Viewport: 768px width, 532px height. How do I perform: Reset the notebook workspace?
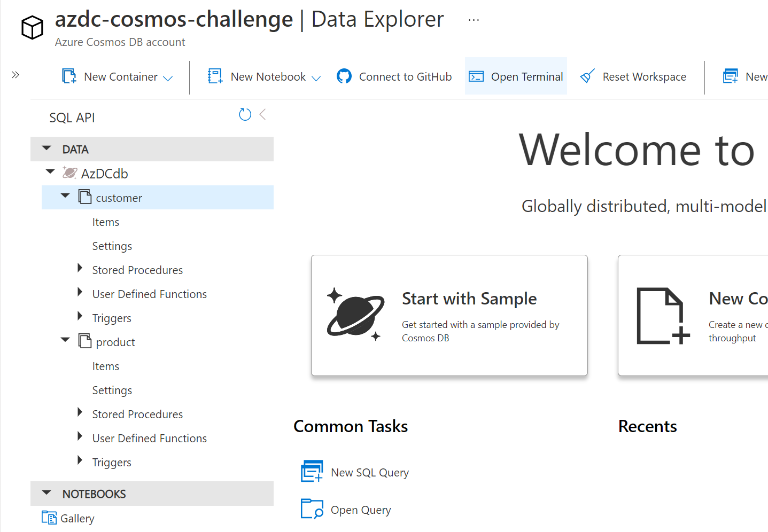[587, 76]
